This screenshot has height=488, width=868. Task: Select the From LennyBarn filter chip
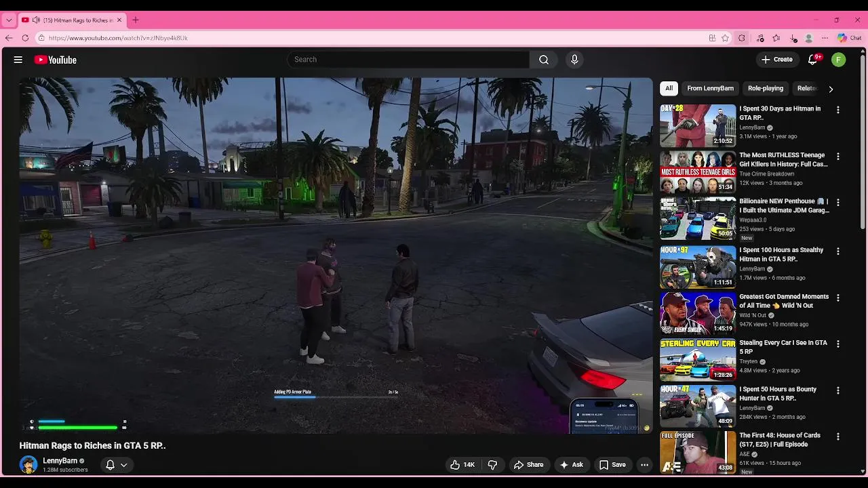point(710,88)
